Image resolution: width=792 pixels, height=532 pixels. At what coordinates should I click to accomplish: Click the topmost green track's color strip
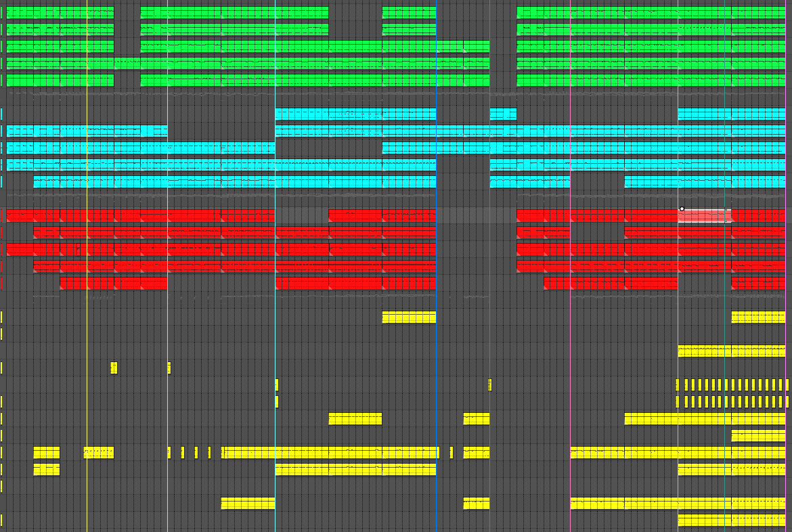pyautogui.click(x=2, y=12)
